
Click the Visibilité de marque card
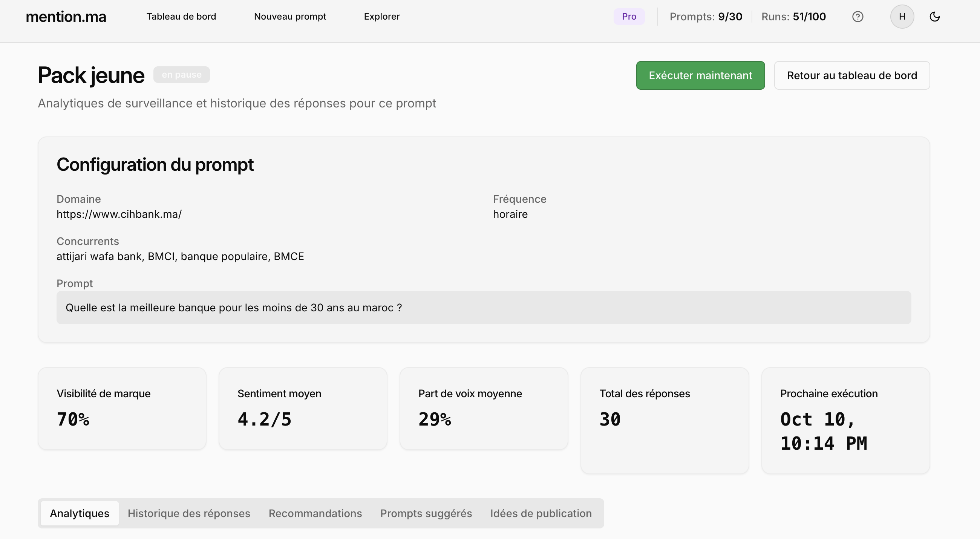click(122, 408)
